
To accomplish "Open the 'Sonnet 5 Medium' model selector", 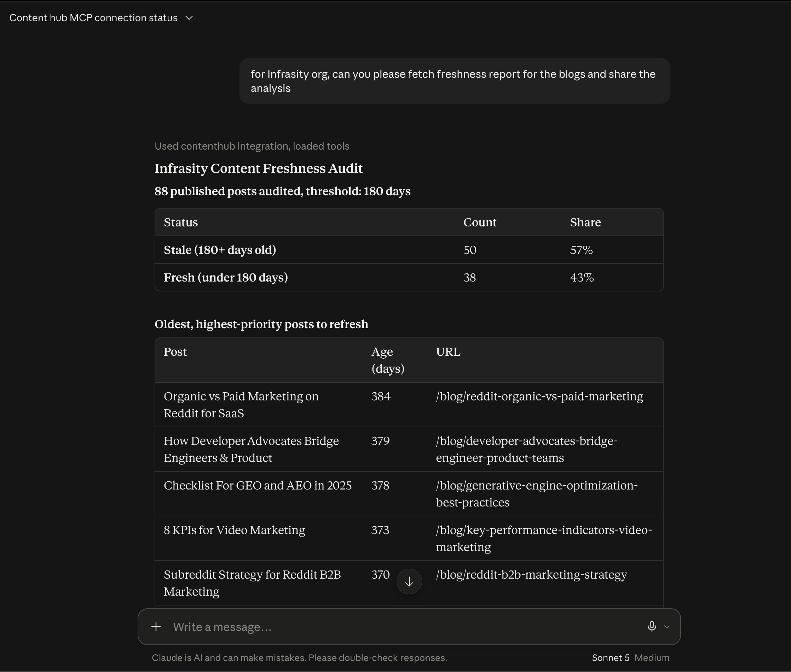I will pyautogui.click(x=630, y=658).
